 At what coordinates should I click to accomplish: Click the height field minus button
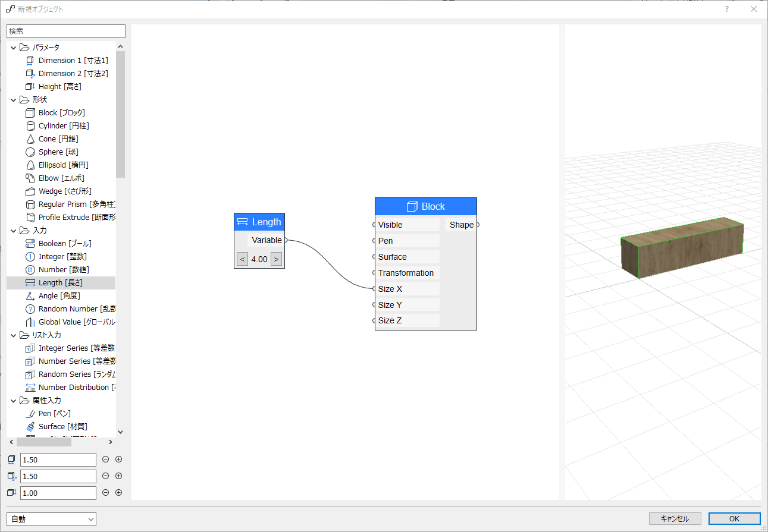106,493
